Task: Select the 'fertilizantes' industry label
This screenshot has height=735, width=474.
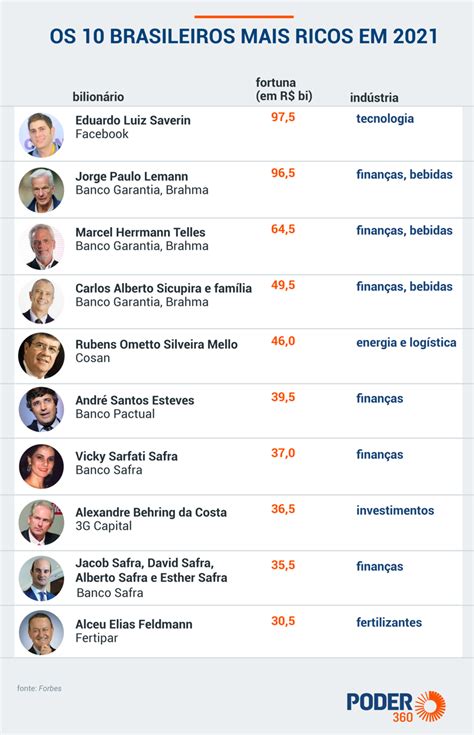Action: [389, 622]
